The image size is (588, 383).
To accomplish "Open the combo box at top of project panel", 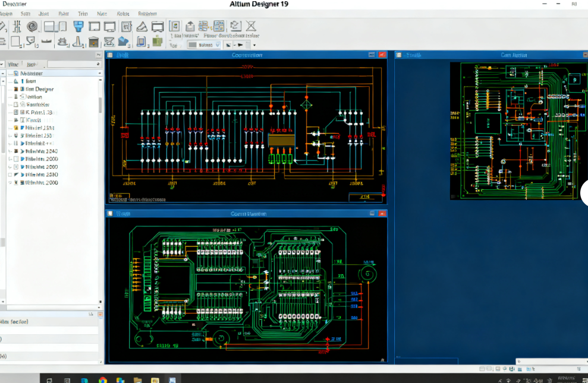I will pos(74,64).
